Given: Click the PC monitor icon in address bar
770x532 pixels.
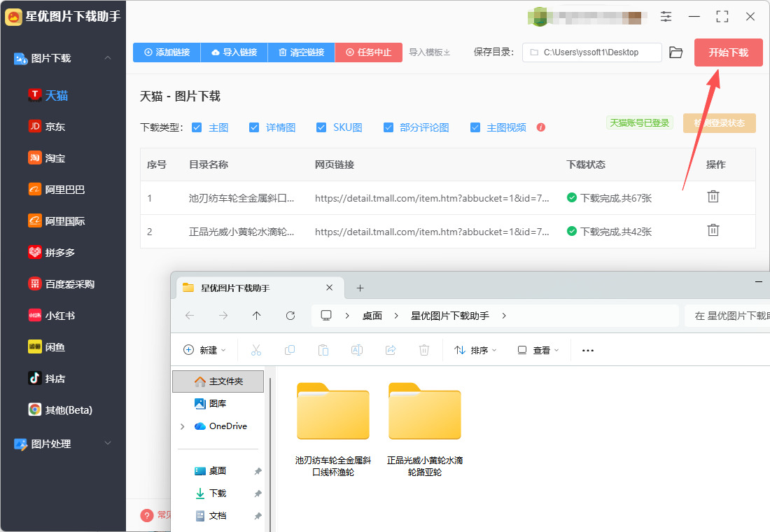Looking at the screenshot, I should (326, 316).
